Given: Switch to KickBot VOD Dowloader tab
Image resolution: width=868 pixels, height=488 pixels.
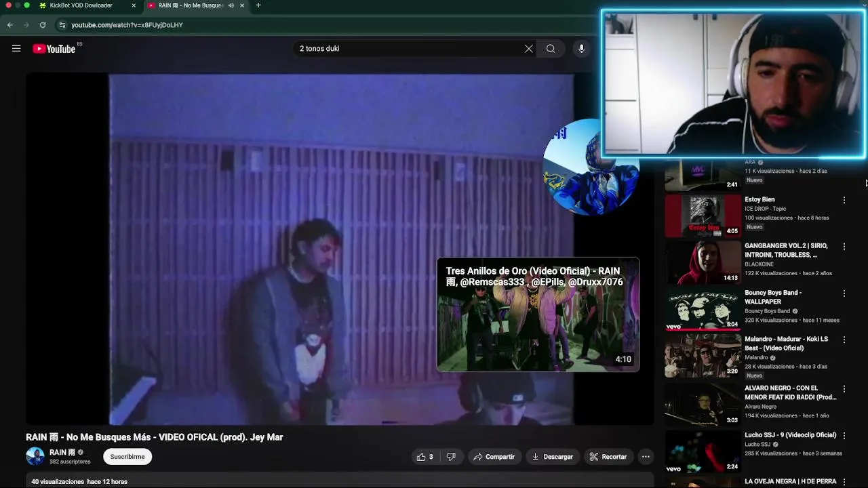Looking at the screenshot, I should tap(81, 5).
